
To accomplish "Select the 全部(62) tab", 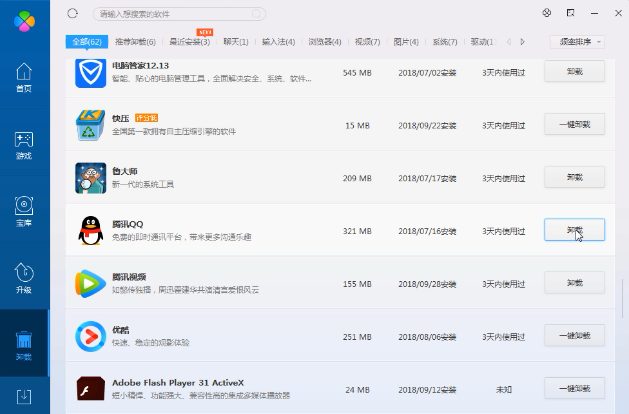I will tap(87, 42).
